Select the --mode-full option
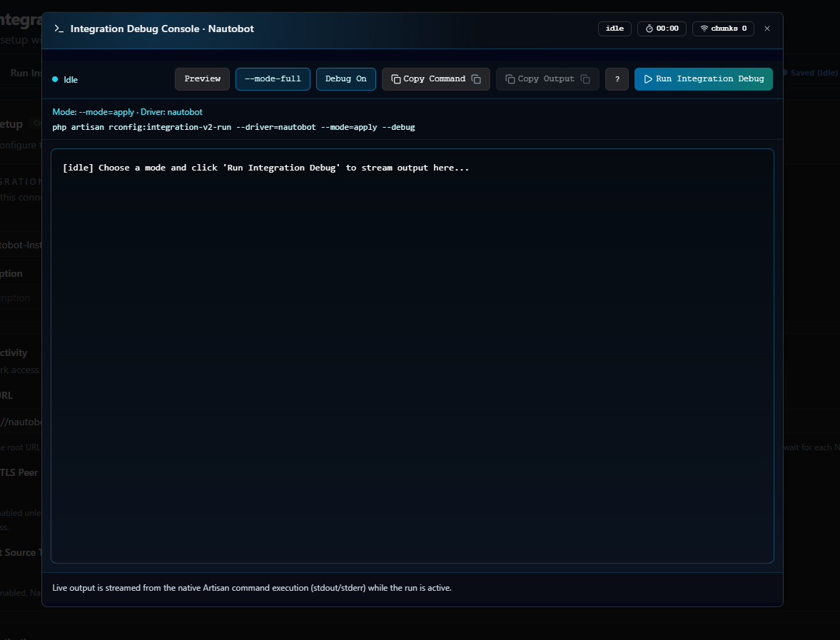The image size is (840, 640). tap(273, 78)
